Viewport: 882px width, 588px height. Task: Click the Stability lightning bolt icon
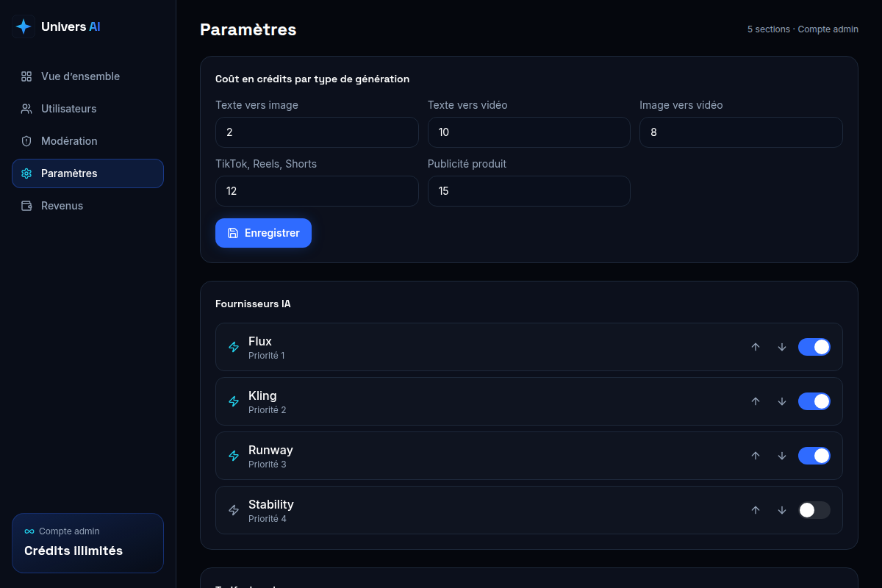click(x=234, y=510)
